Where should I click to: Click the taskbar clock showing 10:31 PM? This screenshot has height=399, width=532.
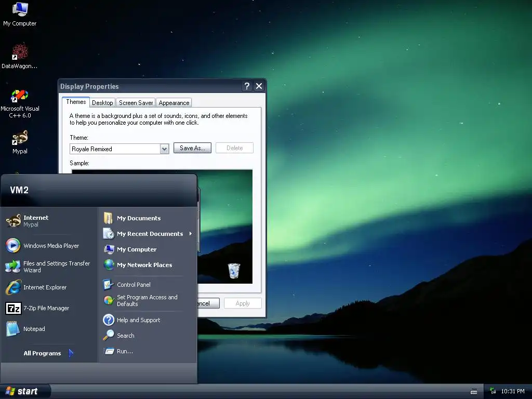click(513, 392)
